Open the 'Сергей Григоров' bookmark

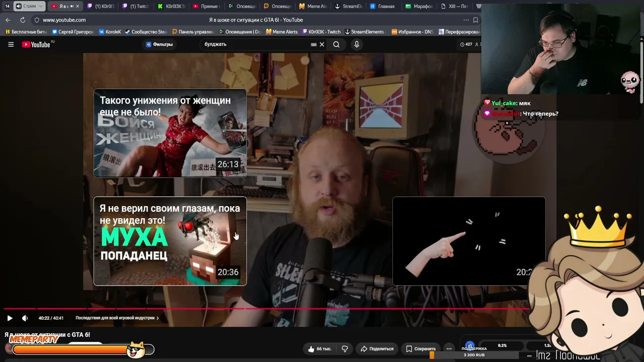(73, 32)
